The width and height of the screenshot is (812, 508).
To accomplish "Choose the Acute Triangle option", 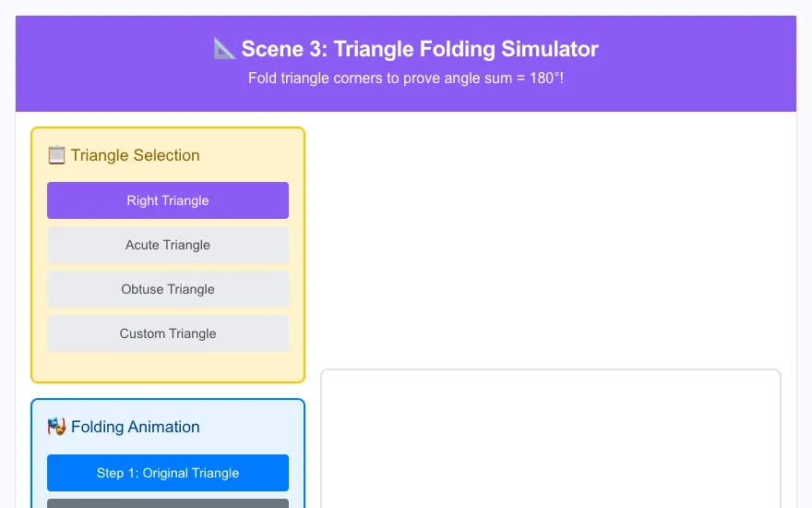I will tap(168, 245).
